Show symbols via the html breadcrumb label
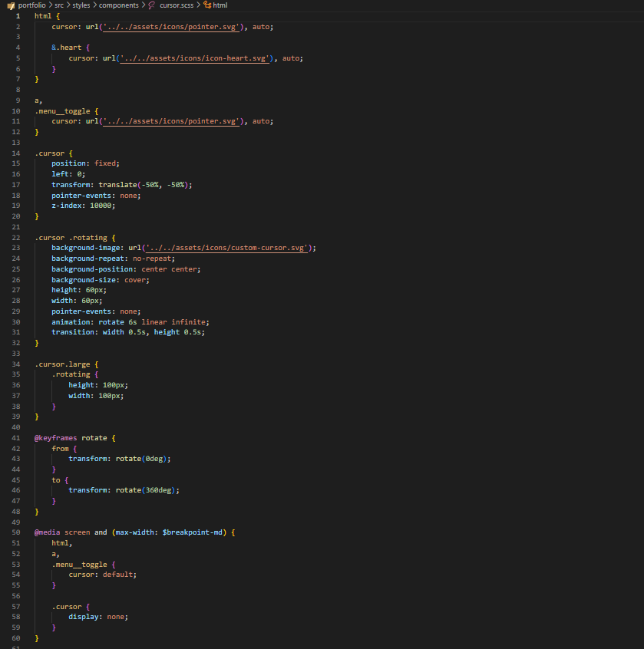Image resolution: width=644 pixels, height=649 pixels. 220,5
